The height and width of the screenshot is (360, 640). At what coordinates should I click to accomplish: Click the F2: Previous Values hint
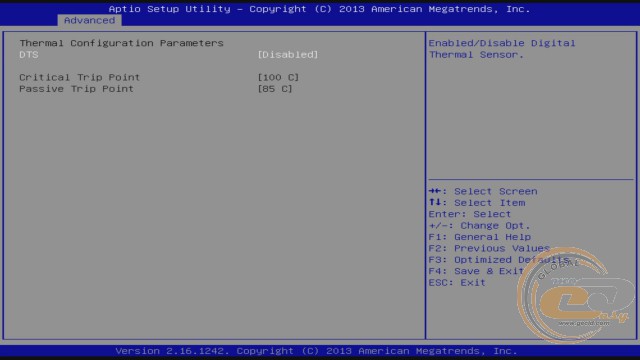pyautogui.click(x=489, y=249)
